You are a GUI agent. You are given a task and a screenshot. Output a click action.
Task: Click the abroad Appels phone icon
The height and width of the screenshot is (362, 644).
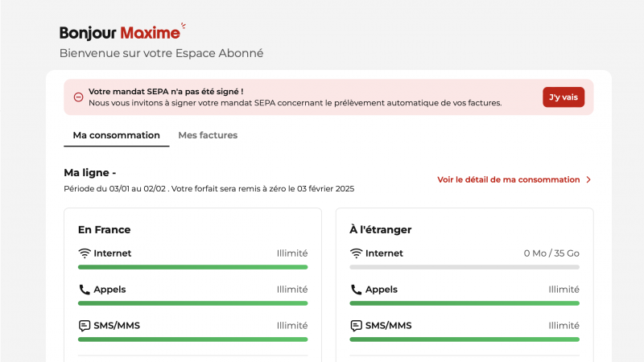(x=356, y=290)
